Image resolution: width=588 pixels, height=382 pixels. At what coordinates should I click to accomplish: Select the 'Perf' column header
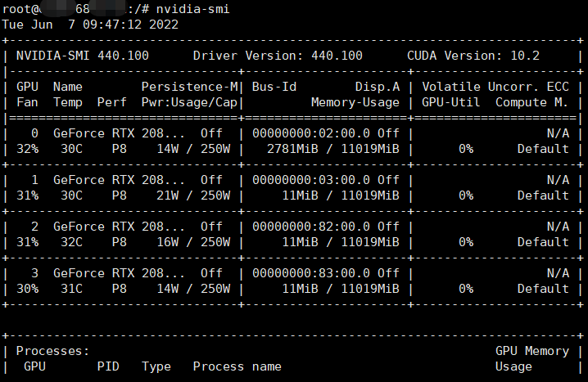111,102
